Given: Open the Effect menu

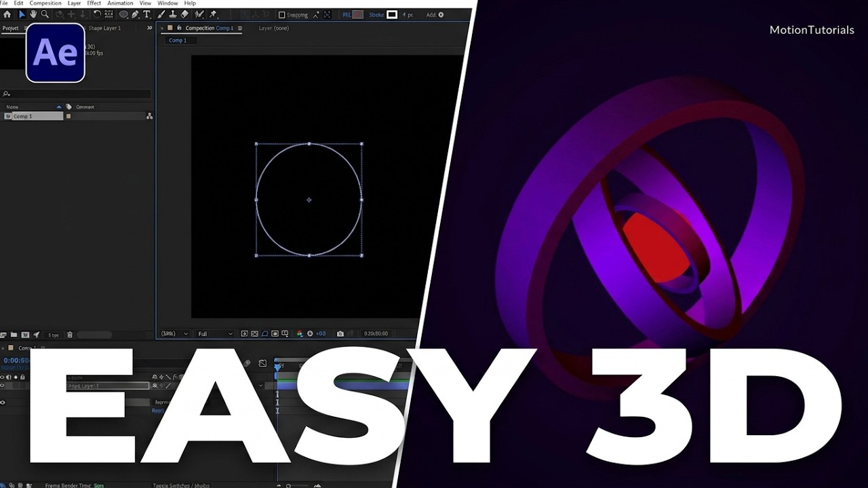Looking at the screenshot, I should [x=94, y=3].
